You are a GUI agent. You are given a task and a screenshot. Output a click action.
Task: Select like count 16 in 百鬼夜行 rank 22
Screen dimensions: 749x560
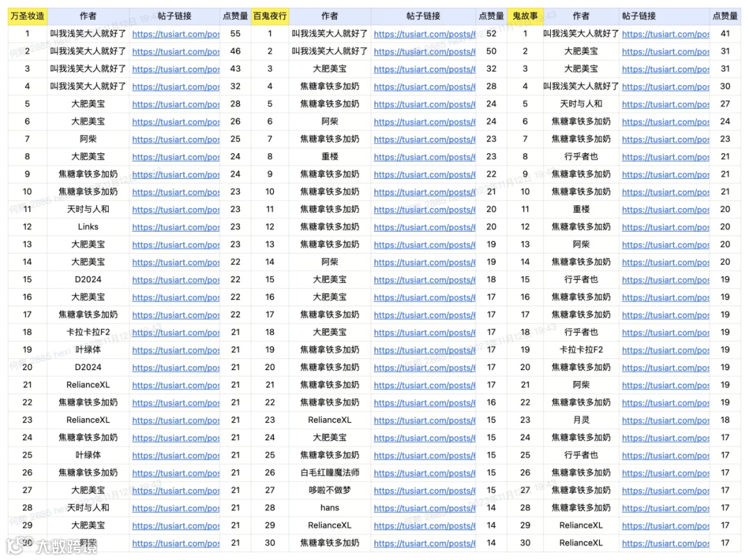(492, 403)
